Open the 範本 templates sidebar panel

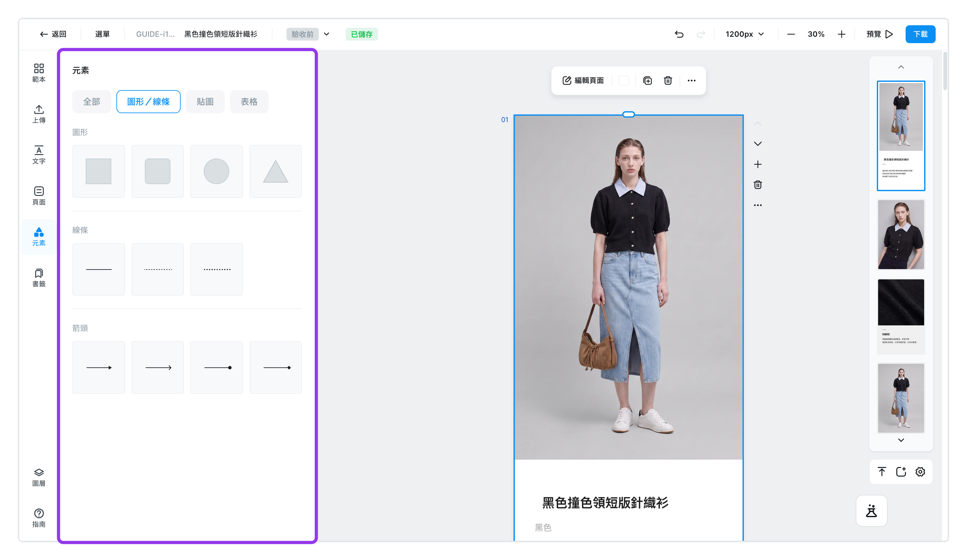tap(39, 73)
